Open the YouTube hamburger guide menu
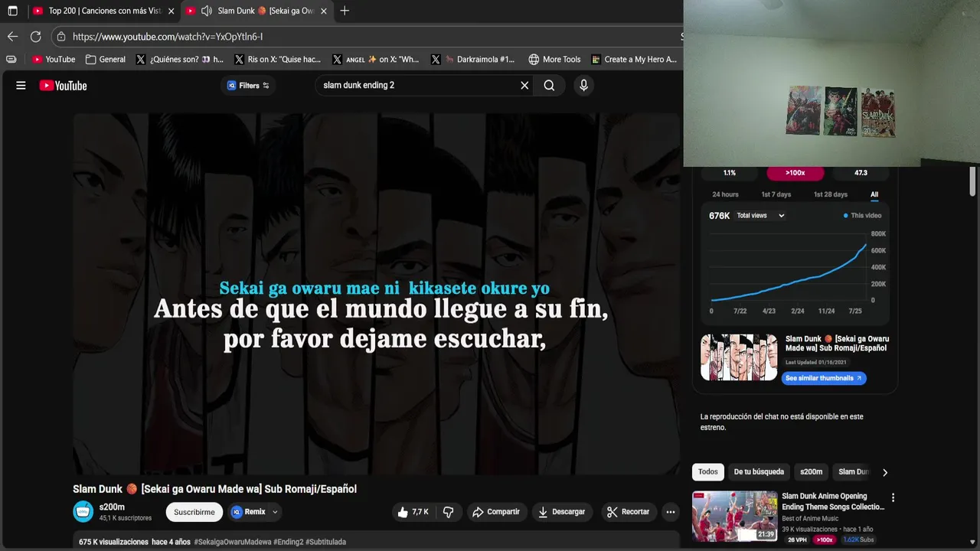 tap(21, 86)
